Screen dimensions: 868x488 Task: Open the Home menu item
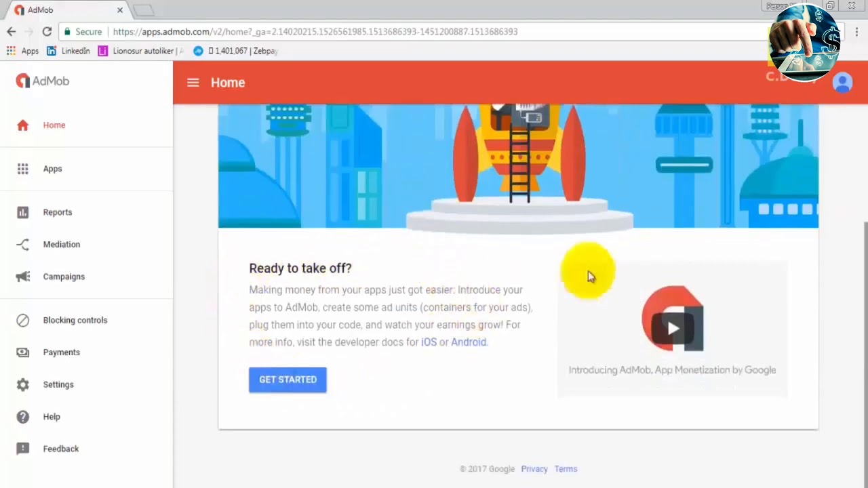54,125
